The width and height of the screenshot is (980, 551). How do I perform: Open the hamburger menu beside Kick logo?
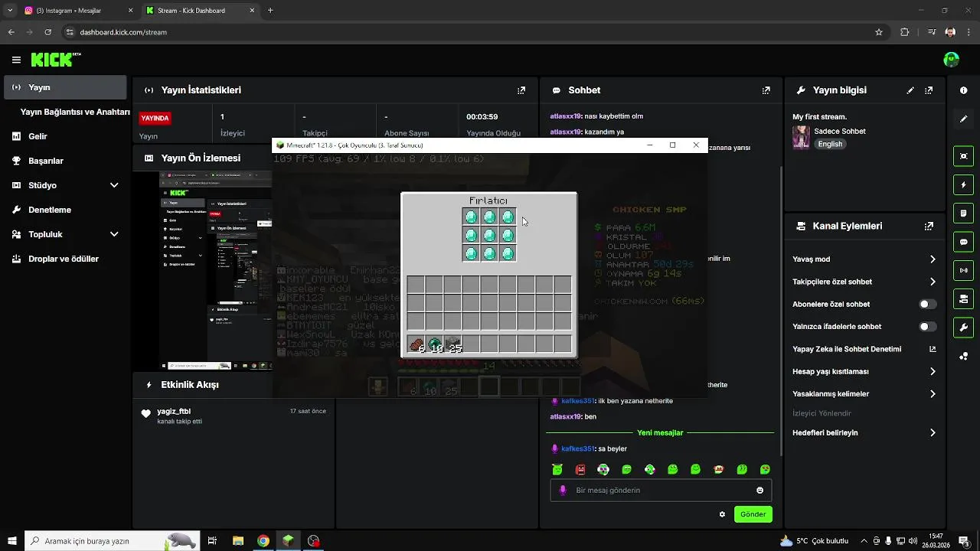[x=16, y=60]
